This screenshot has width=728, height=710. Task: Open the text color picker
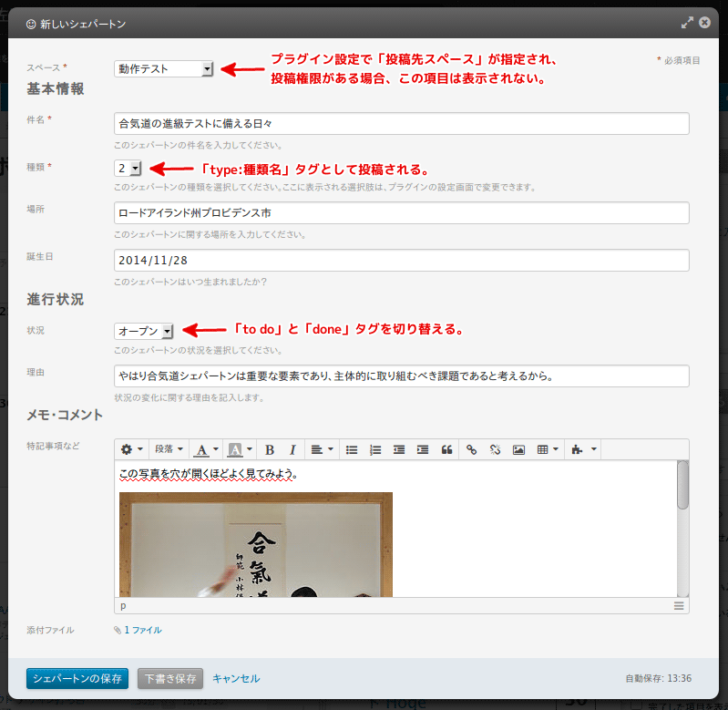206,449
